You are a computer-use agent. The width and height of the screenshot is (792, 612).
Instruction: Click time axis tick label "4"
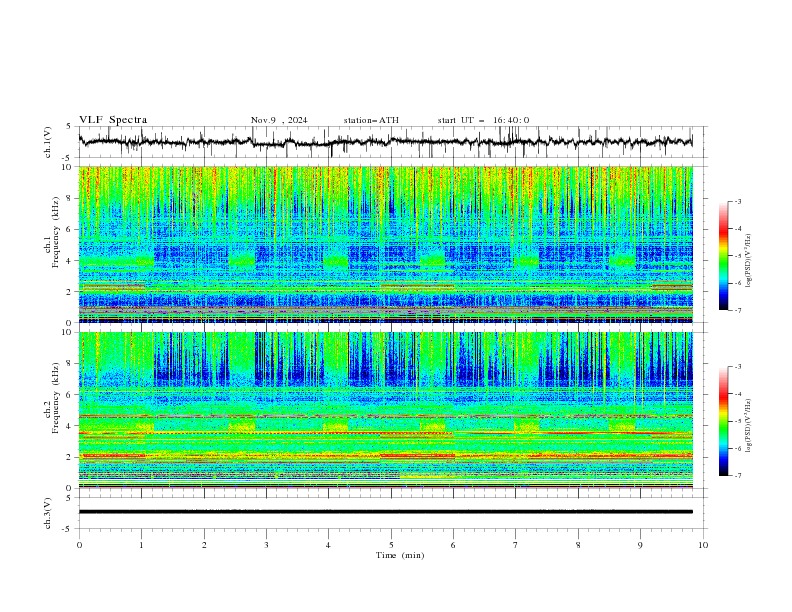[329, 545]
